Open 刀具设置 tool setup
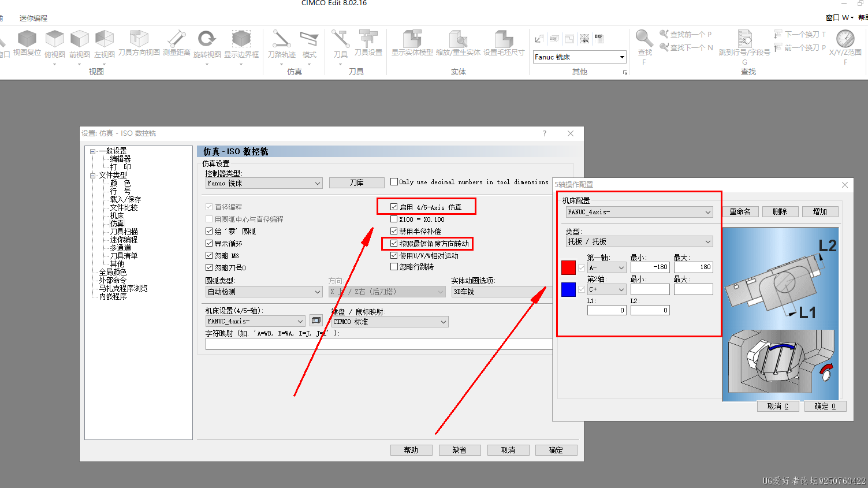Image resolution: width=868 pixels, height=488 pixels. pyautogui.click(x=368, y=39)
